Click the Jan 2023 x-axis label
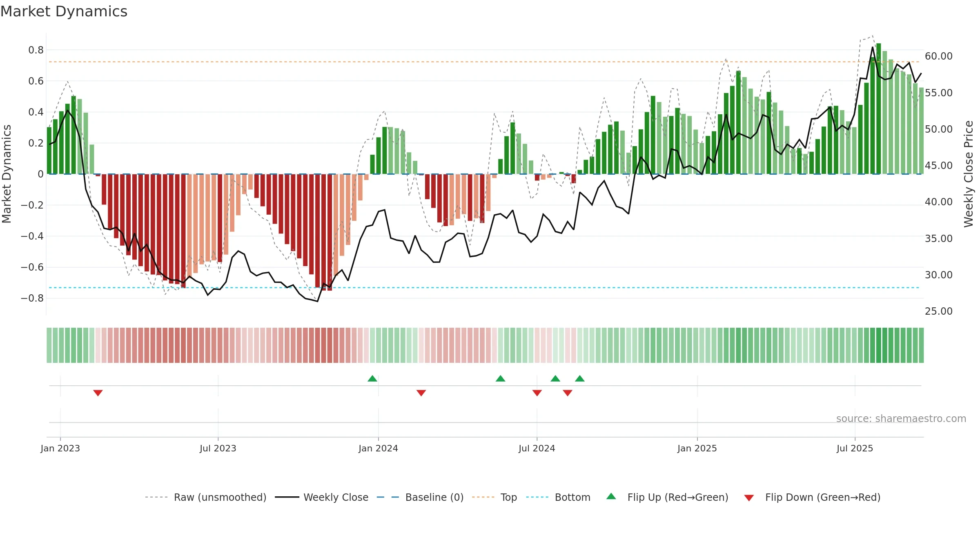980x551 pixels. 60,448
